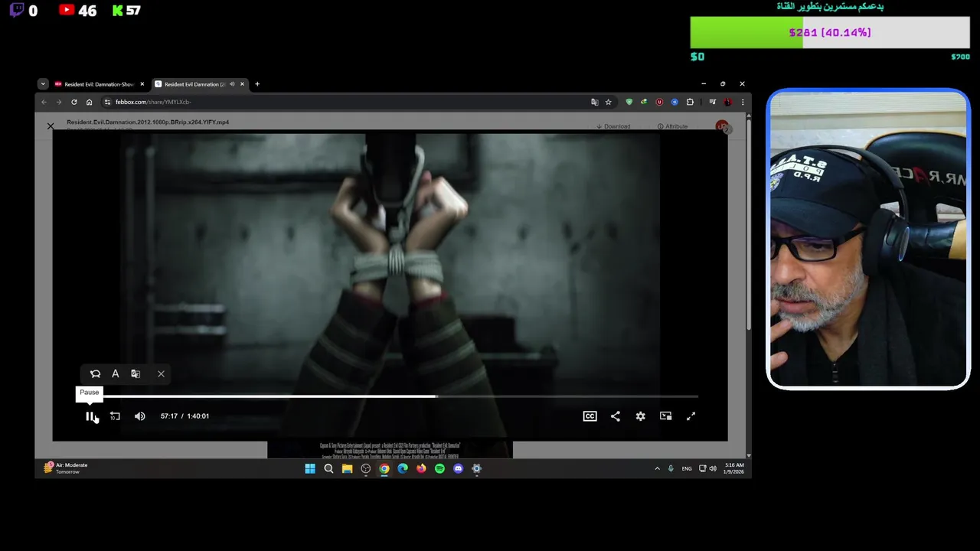This screenshot has width=980, height=551.
Task: Open the Attribute info link
Action: point(672,126)
